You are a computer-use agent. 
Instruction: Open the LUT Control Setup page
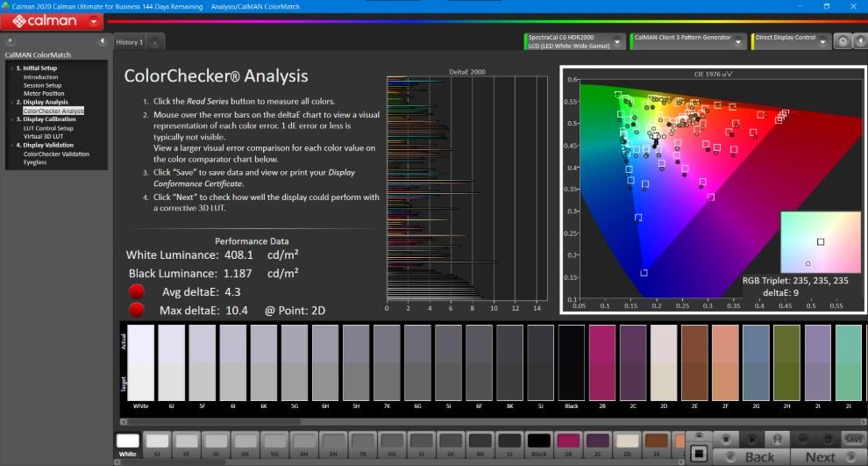(x=48, y=128)
